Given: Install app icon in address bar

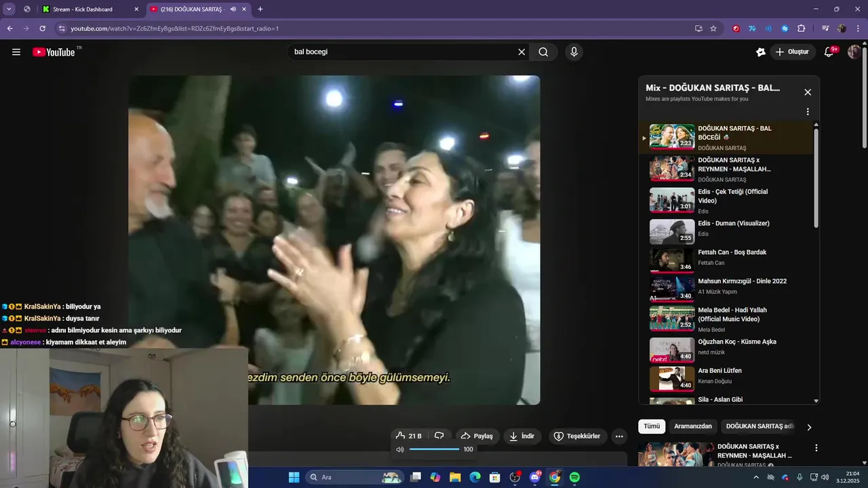Looking at the screenshot, I should [698, 28].
